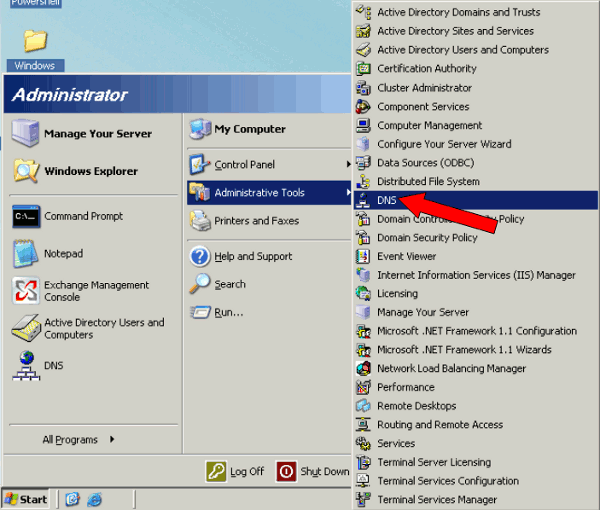Expand the All Programs arrow
Viewport: 600px width, 510px height.
112,439
